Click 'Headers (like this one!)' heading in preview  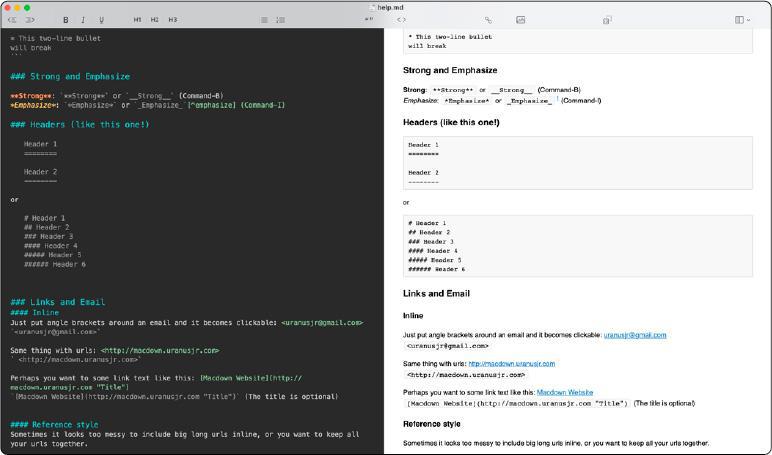451,122
